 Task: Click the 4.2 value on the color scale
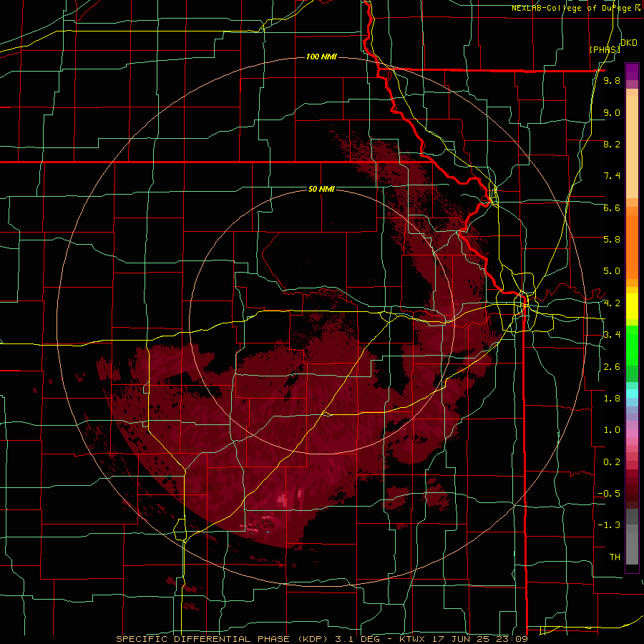pos(612,303)
